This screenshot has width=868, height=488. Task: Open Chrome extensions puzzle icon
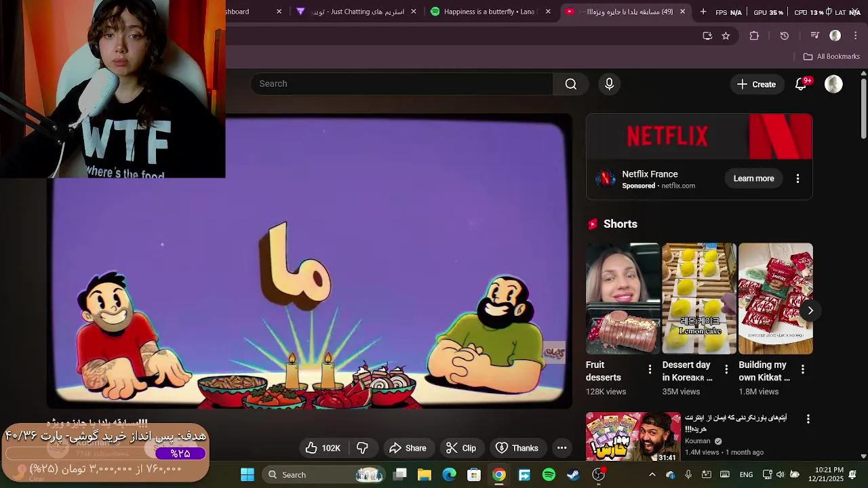[x=754, y=36]
